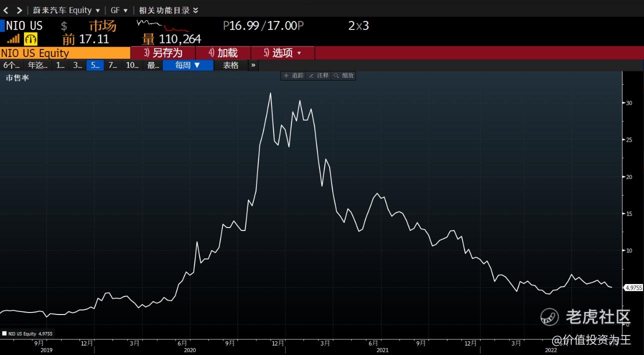Expand more options with » chevron
644x355 pixels.
[253, 65]
